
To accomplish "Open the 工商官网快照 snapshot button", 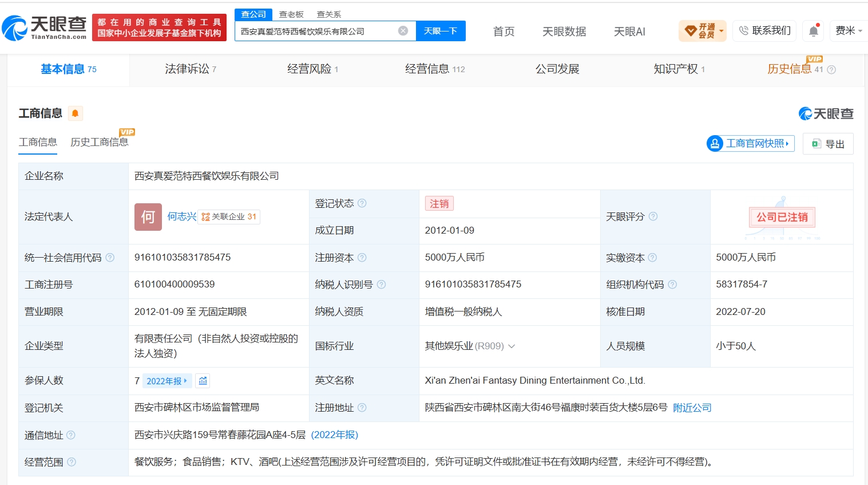I will [x=751, y=143].
